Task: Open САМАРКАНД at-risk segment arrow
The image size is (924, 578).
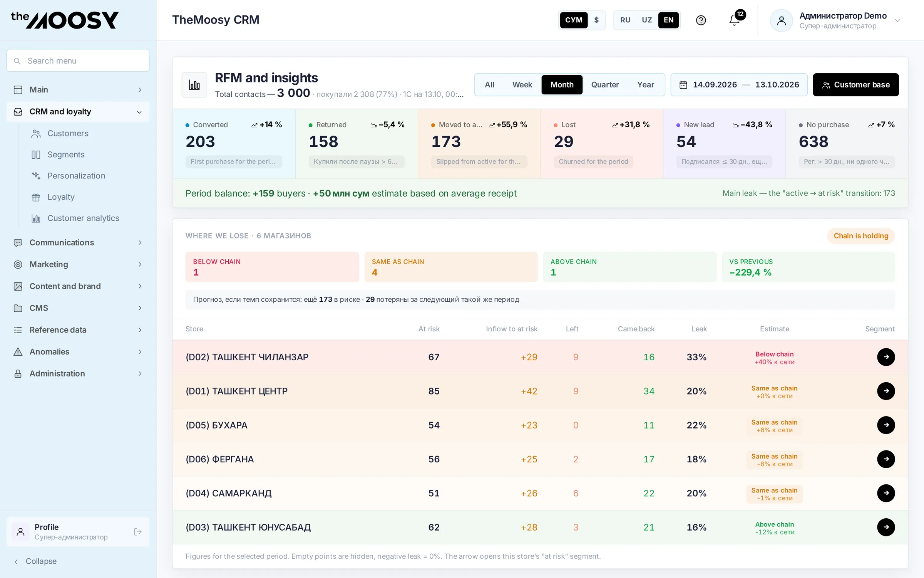Action: coord(886,493)
